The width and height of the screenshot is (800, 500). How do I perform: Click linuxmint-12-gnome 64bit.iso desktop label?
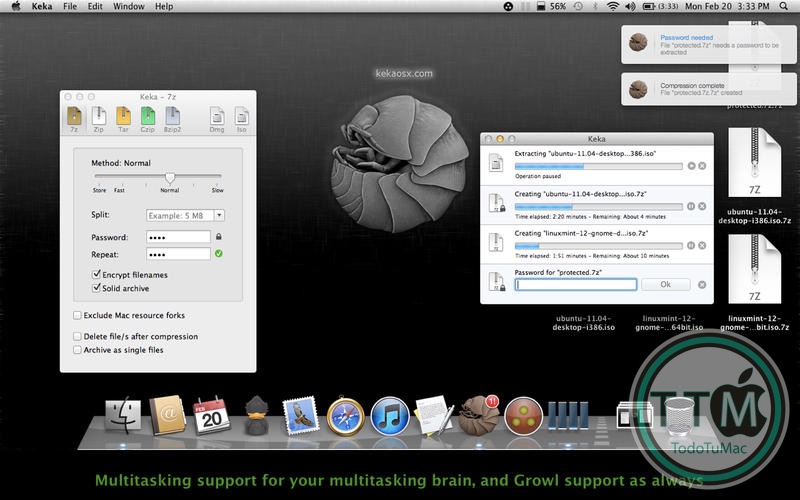pos(669,323)
